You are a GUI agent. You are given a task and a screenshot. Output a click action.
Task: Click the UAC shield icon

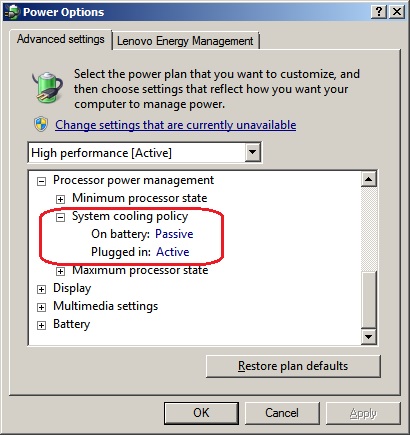tap(41, 124)
